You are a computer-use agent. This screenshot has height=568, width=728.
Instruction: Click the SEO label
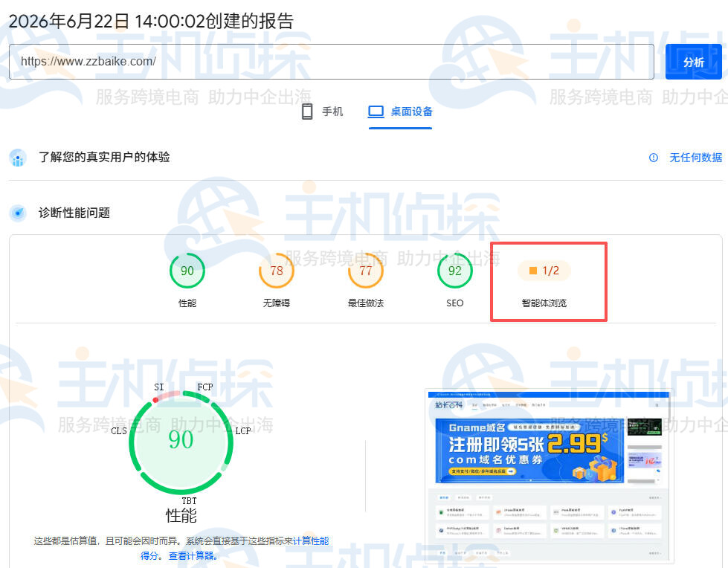tap(454, 303)
